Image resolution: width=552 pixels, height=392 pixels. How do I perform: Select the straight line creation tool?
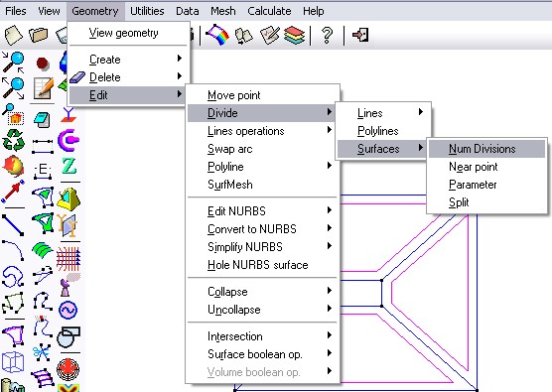point(13,225)
